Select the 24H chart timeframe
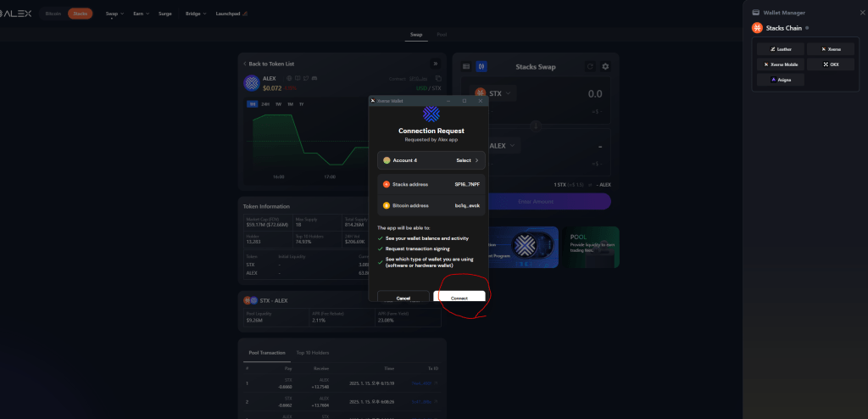 [265, 103]
